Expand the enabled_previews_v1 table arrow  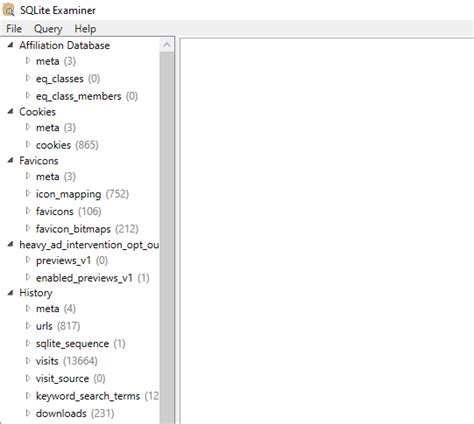[x=28, y=277]
